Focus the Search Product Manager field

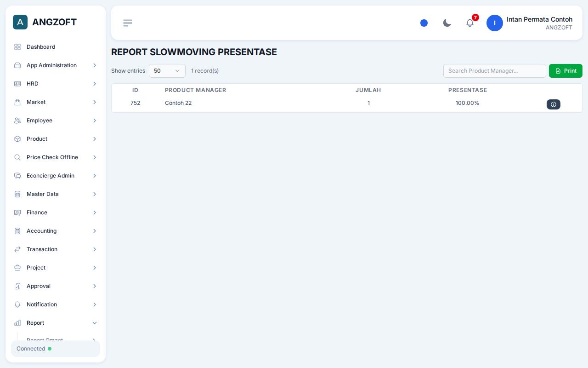point(495,71)
